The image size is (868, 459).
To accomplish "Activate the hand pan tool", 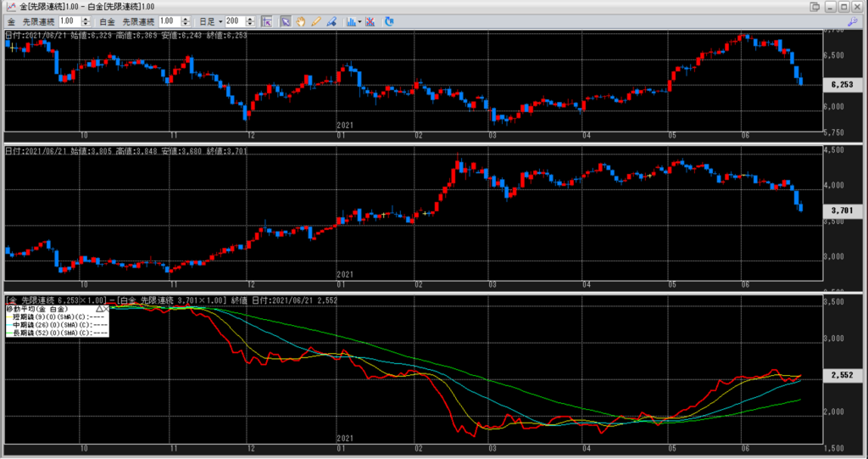I will tap(301, 20).
